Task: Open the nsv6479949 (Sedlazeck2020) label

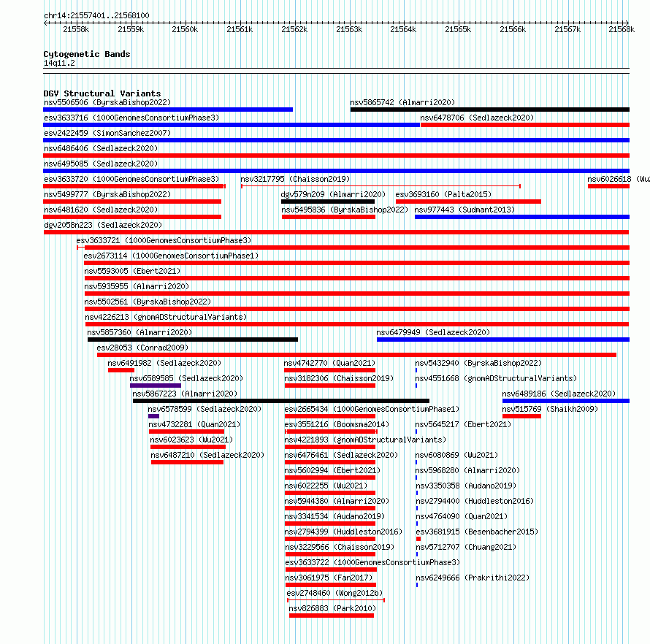Action: click(433, 332)
